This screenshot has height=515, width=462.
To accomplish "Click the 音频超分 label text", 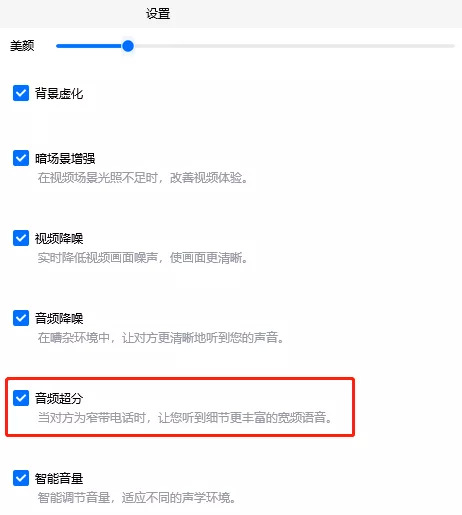I will (x=59, y=398).
